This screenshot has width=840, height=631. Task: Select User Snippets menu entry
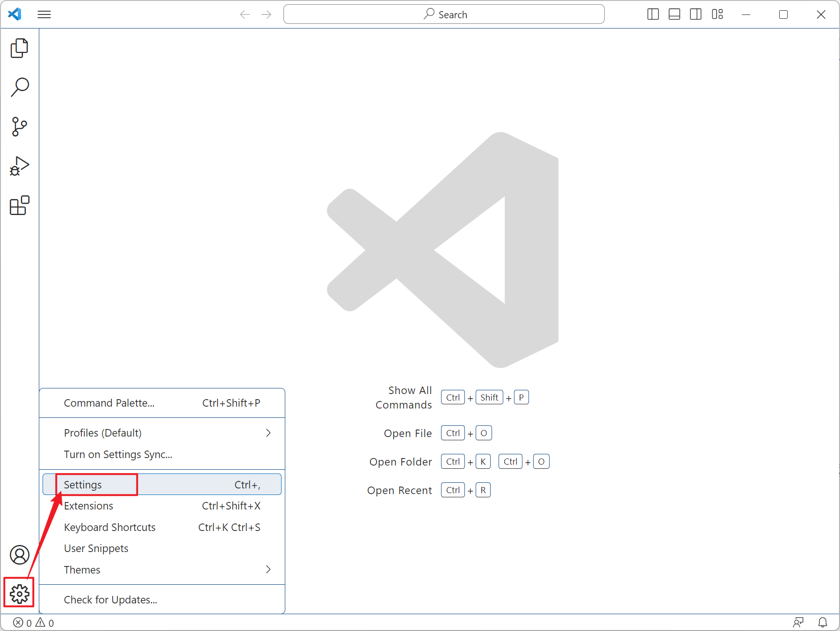coord(162,548)
